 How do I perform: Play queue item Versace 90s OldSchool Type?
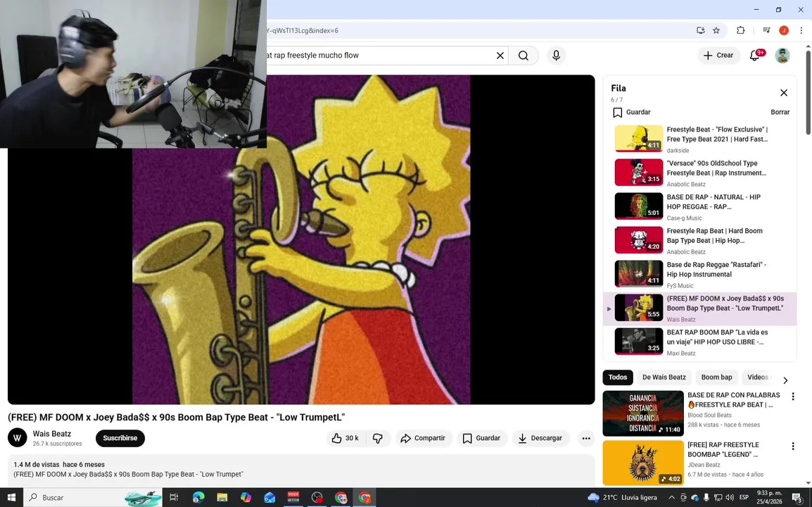point(699,173)
